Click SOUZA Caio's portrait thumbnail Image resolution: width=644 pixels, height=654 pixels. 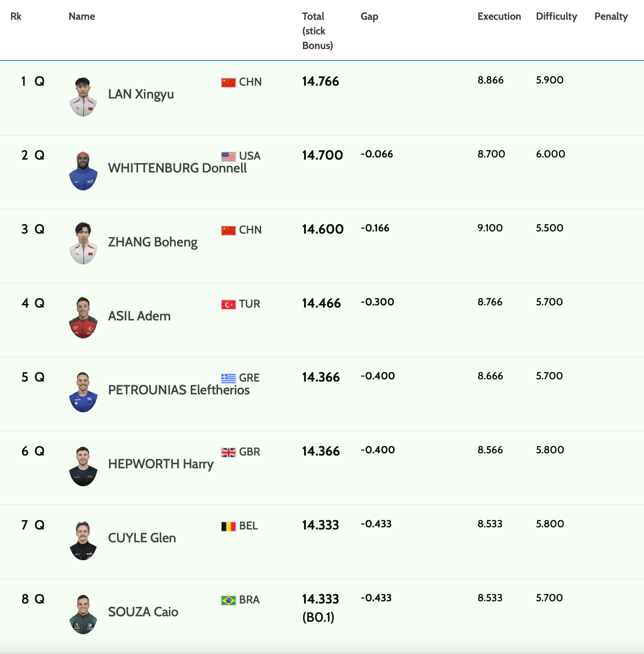(83, 614)
